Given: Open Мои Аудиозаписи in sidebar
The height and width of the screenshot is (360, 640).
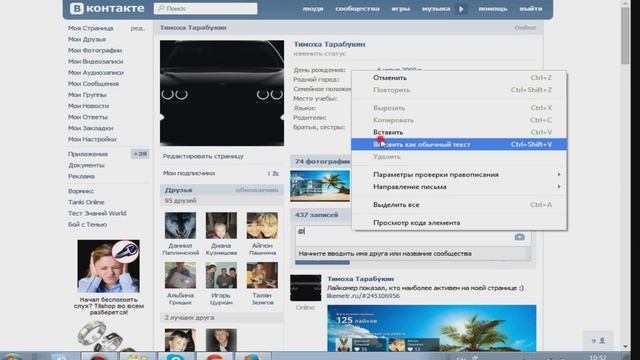Looking at the screenshot, I should coord(96,72).
